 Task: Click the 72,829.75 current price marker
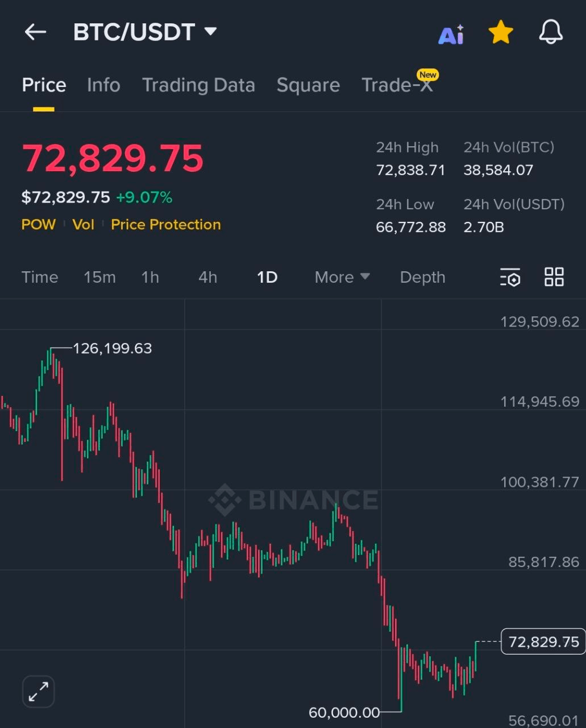point(543,642)
